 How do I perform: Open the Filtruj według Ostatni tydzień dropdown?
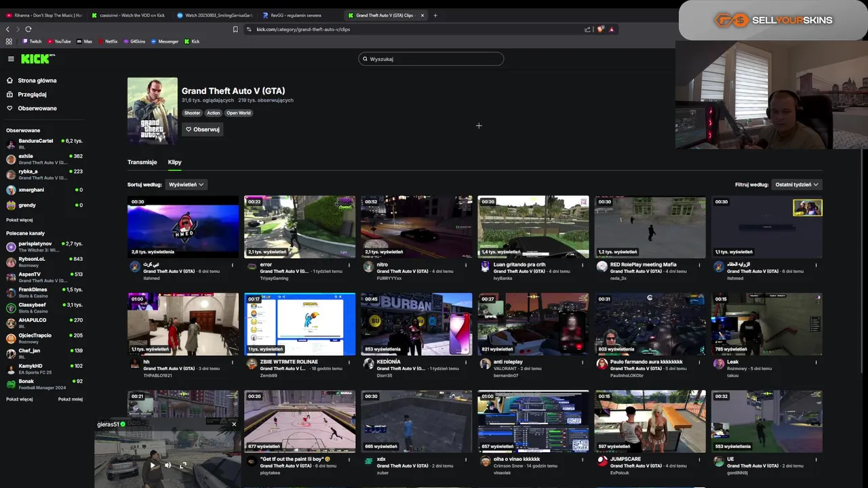[x=797, y=184]
